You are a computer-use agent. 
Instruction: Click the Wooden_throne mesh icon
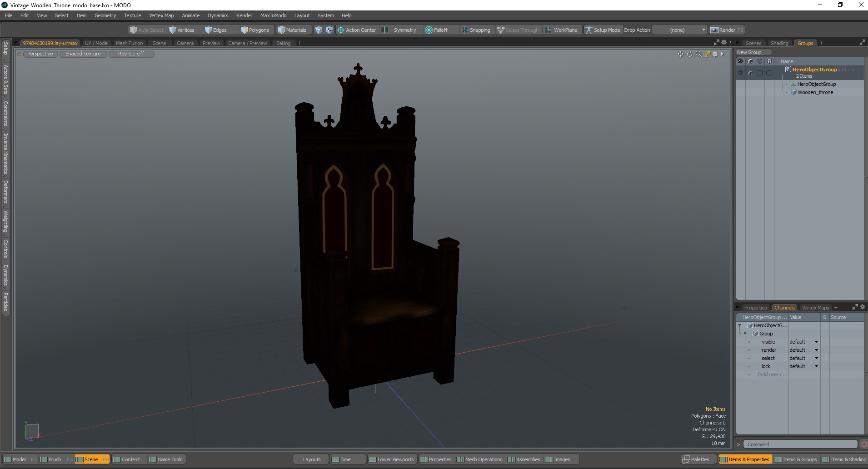793,92
